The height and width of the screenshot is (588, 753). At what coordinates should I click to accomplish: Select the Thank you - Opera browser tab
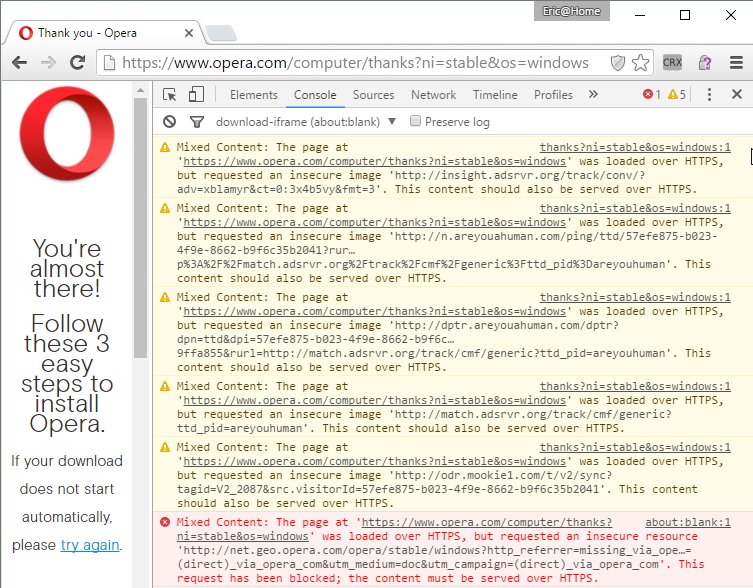coord(103,33)
